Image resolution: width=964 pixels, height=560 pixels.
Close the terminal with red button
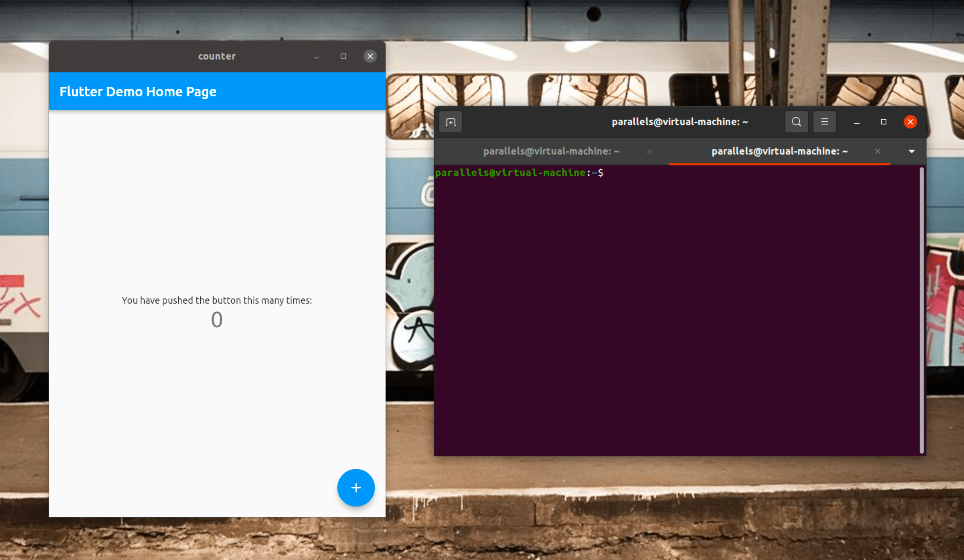910,121
